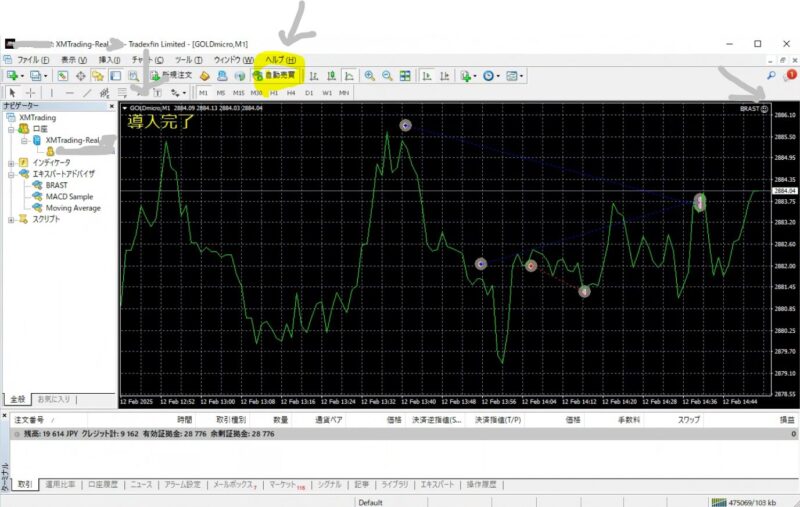The width and height of the screenshot is (800, 507).
Task: Switch to the エキスパート terminal tab
Action: (437, 484)
